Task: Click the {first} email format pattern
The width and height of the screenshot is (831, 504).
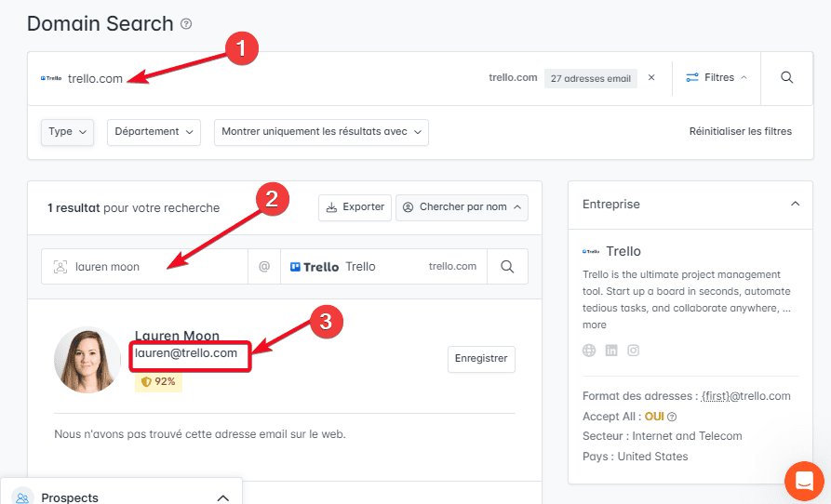Action: click(716, 396)
